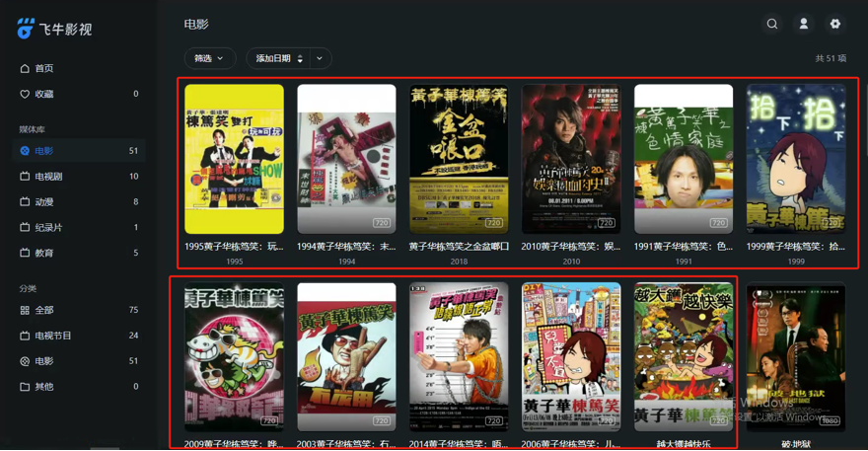Viewport: 868px width, 451px height.
Task: Select 电视剧 media library
Action: coord(79,177)
